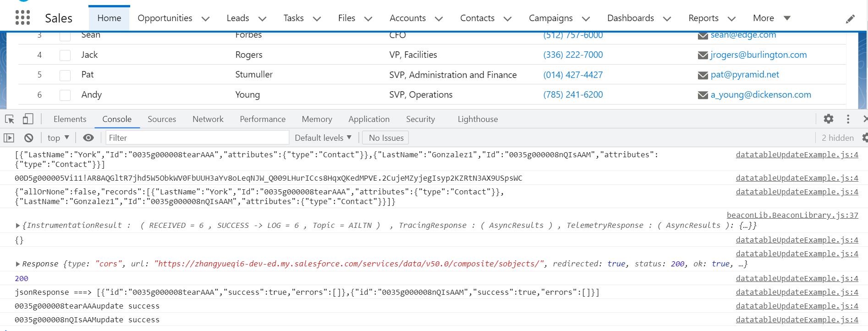Switch to the Elements DevTools tab
868x331 pixels.
[x=70, y=119]
